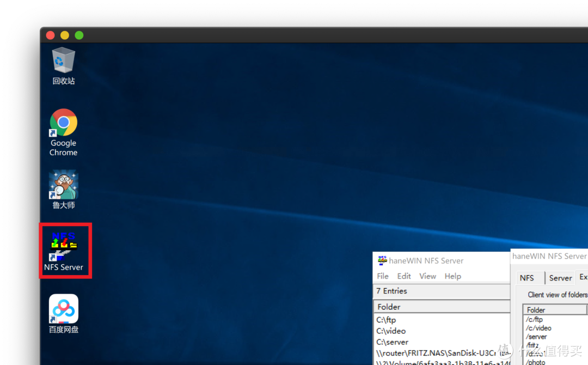The width and height of the screenshot is (588, 365).
Task: Switch to the Server tab
Action: (x=560, y=278)
